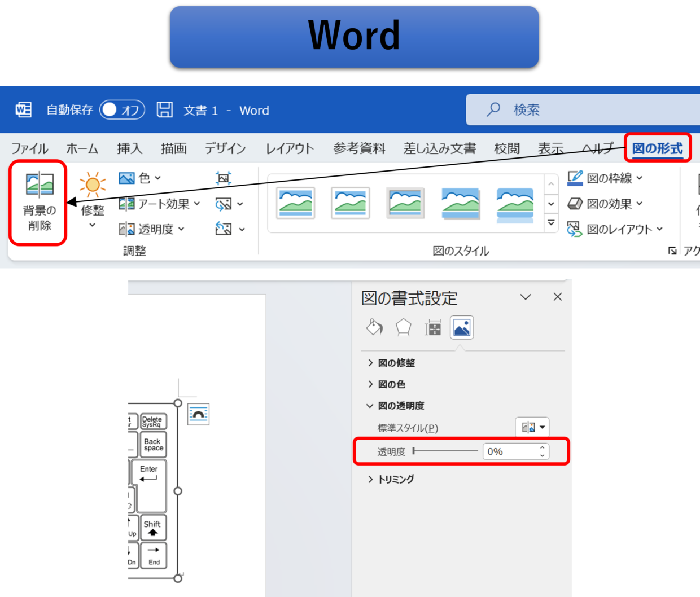Screen dimensions: 700x597
Task: Open the 標準スタイル preset dropdown
Action: [x=532, y=427]
